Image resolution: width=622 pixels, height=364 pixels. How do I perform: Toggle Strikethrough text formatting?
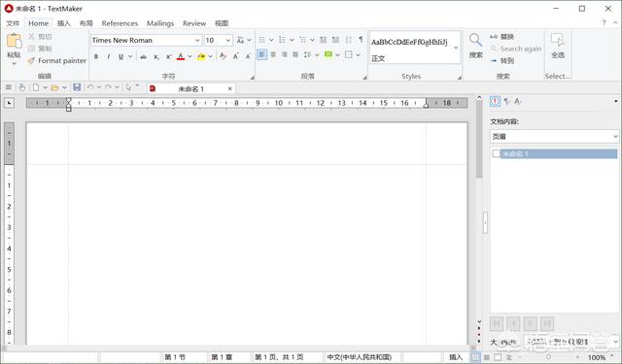143,56
